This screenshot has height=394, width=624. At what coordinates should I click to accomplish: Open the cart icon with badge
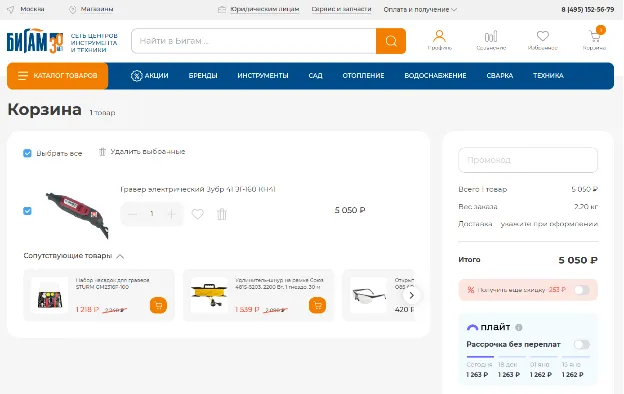(595, 36)
